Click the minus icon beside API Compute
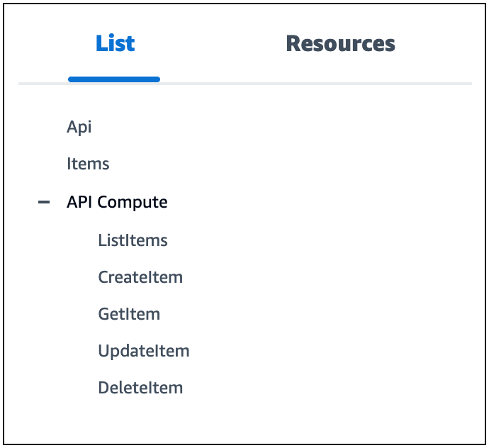The height and width of the screenshot is (448, 489). [x=44, y=203]
